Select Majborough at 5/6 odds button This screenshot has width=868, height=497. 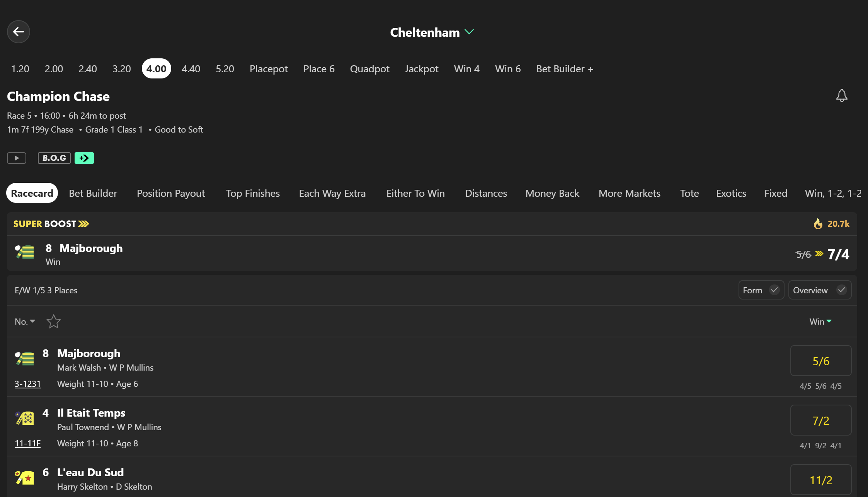click(x=821, y=361)
